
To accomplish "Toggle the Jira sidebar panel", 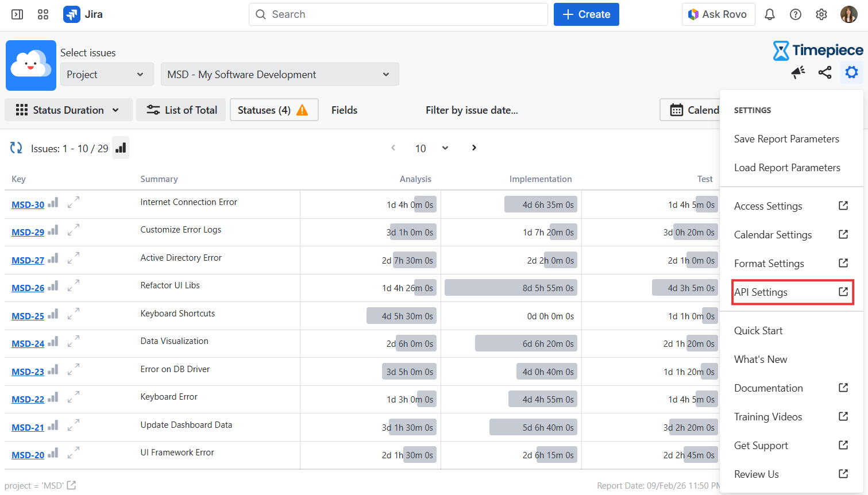I will 17,14.
